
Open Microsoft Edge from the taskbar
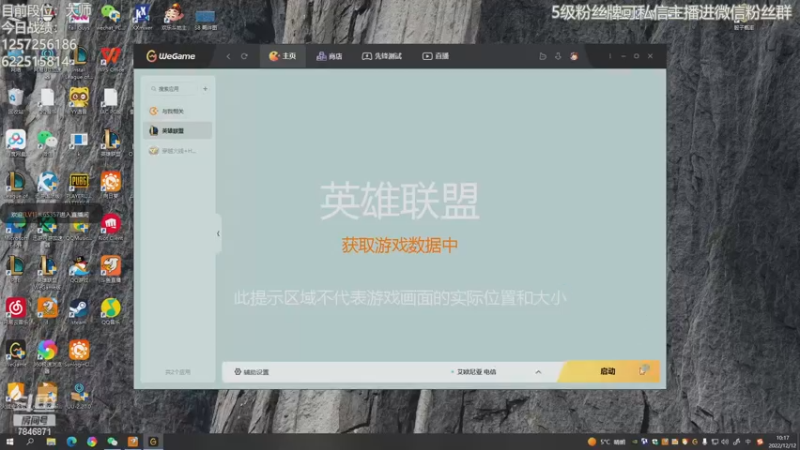coord(71,442)
